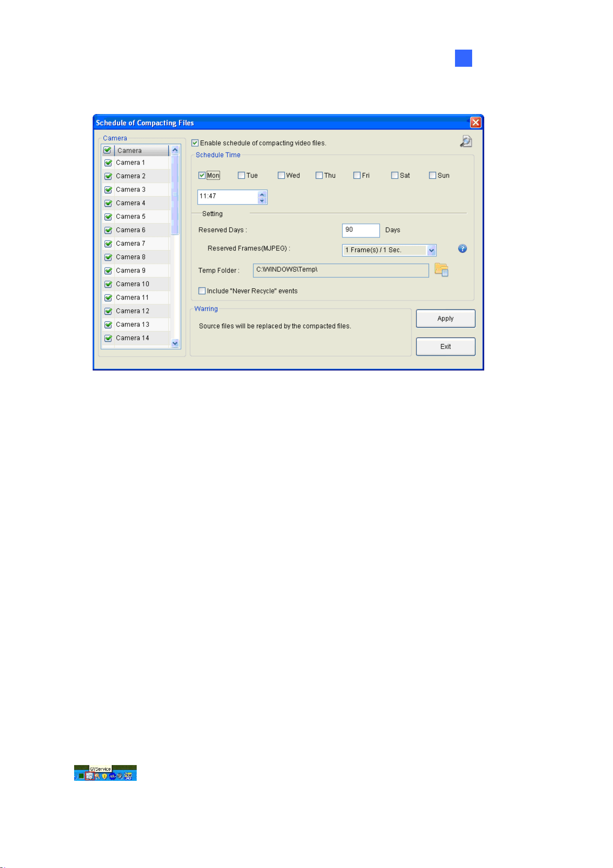Check the Sun day checkbox
The image size is (613, 868).
coord(432,175)
